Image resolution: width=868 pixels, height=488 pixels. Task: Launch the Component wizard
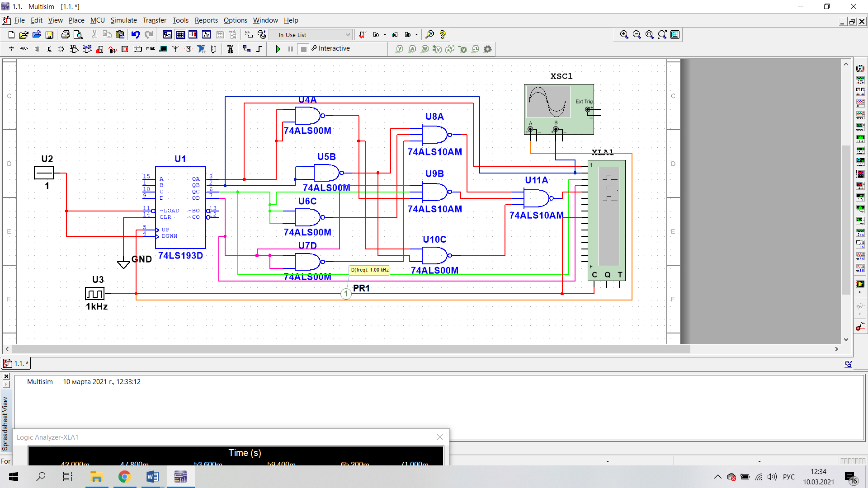[249, 35]
